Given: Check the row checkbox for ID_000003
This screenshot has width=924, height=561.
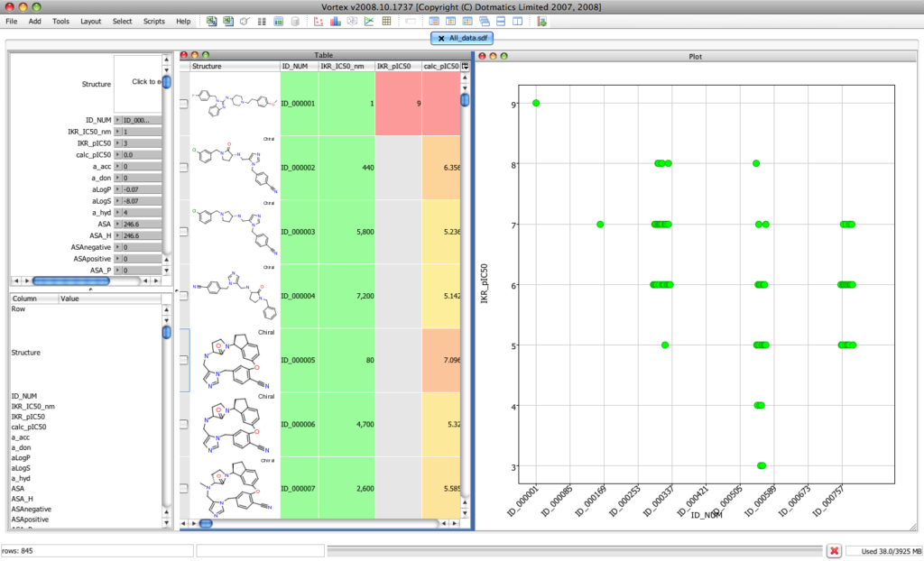Looking at the screenshot, I should [x=184, y=232].
